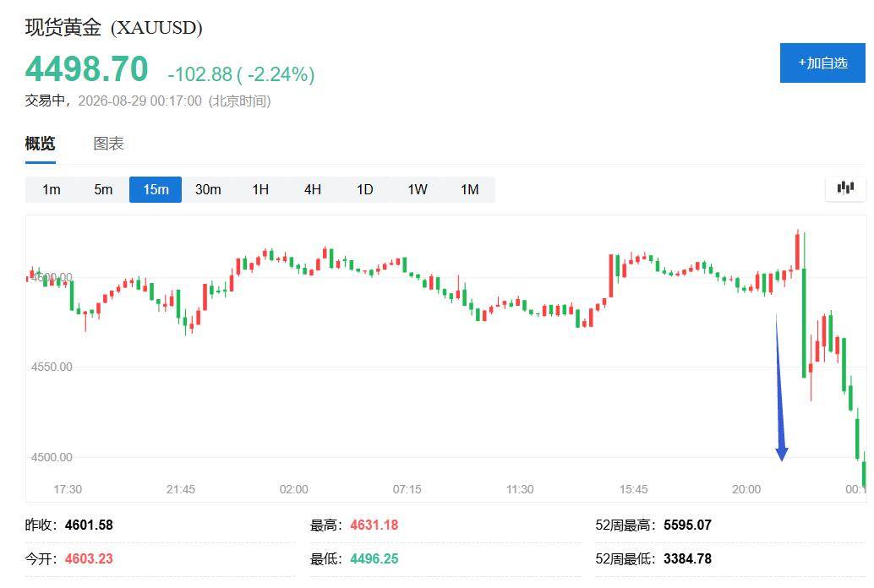Click the 今开 value 4603.23
The image size is (874, 588).
89,558
